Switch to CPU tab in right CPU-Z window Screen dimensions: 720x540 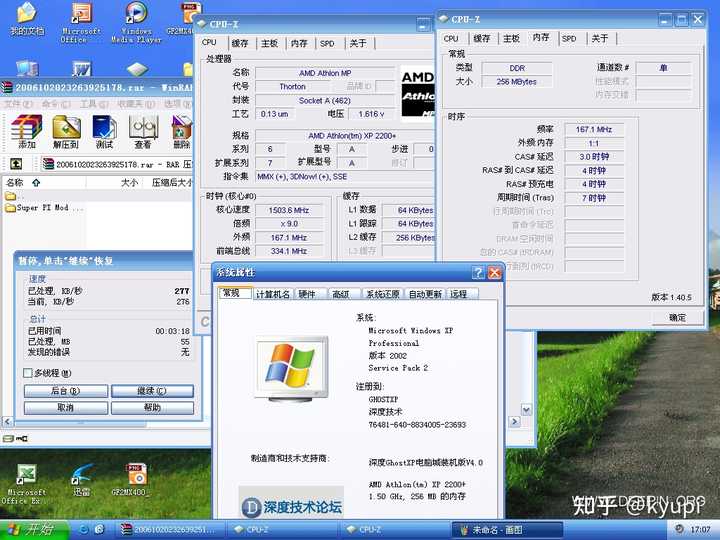[451, 39]
